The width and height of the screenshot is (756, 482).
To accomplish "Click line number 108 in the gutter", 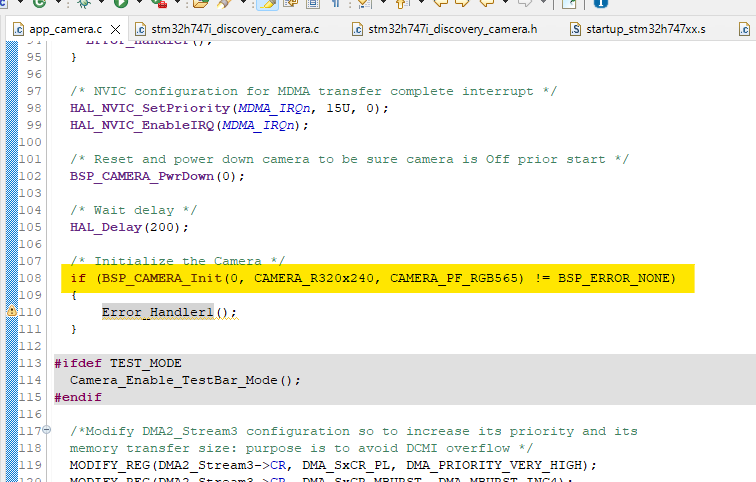I will (x=30, y=278).
